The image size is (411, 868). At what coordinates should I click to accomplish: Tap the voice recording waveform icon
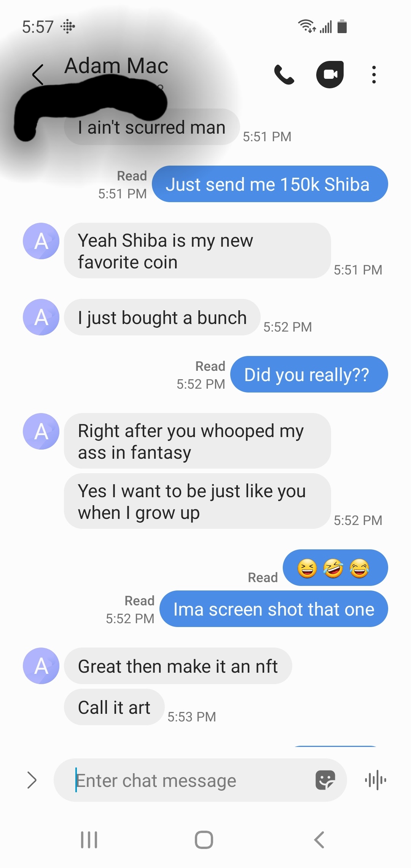[x=376, y=780]
